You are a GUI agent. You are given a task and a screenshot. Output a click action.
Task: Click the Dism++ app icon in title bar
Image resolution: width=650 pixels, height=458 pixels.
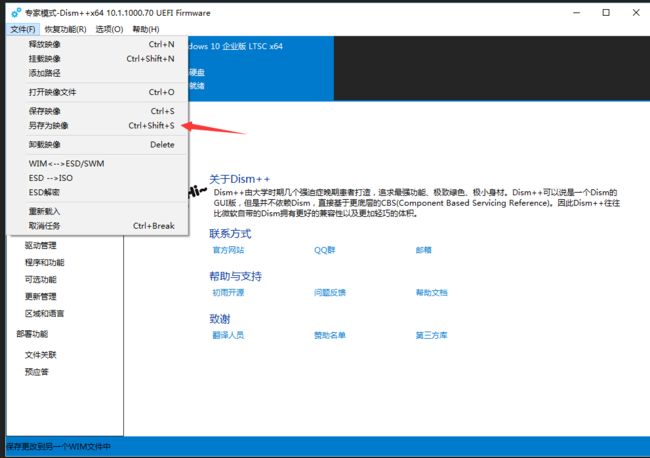pos(16,13)
